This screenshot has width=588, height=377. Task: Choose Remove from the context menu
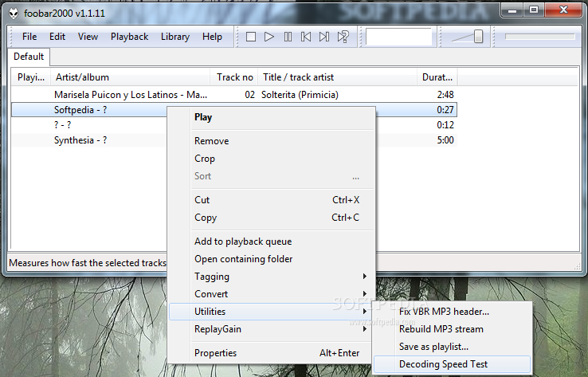[x=272, y=141]
